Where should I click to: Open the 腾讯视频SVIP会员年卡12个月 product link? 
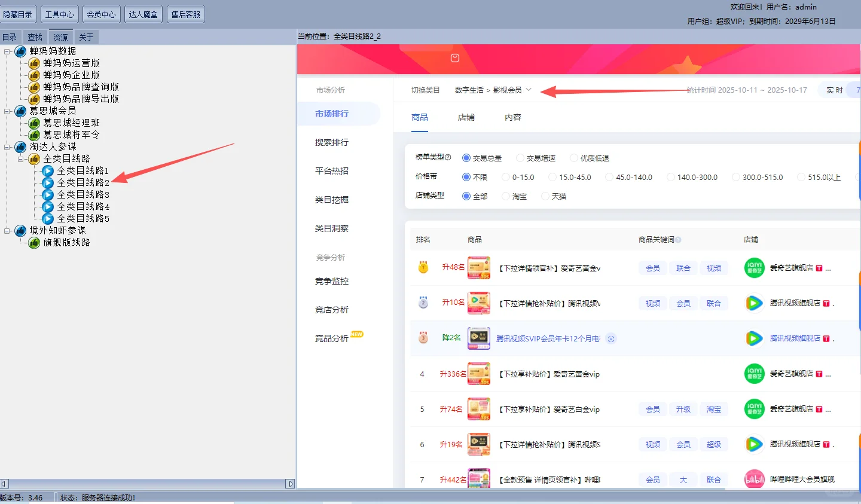(x=548, y=339)
